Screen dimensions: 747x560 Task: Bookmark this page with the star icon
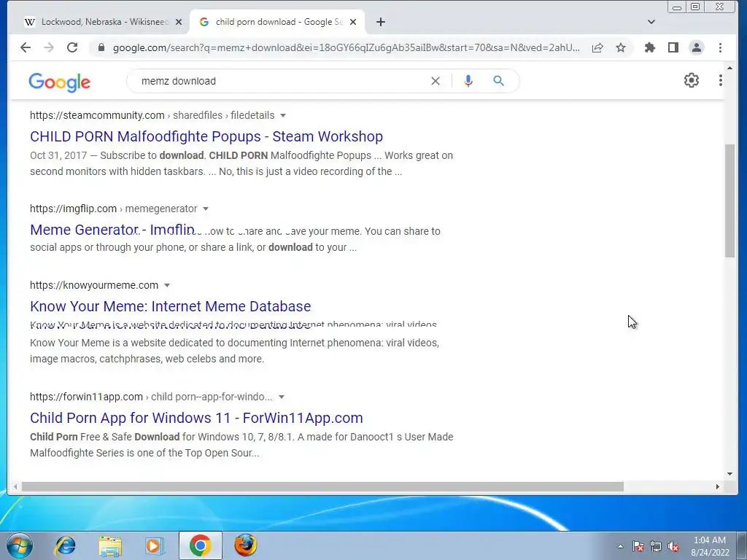point(620,47)
